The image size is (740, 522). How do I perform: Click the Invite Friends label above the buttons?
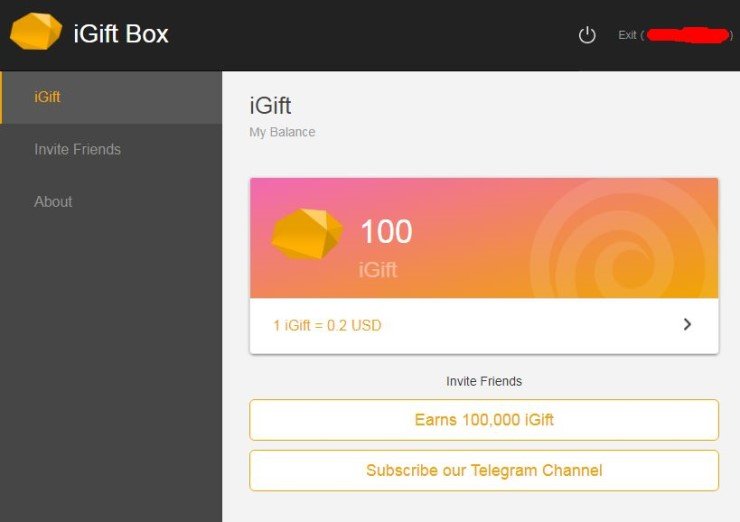(484, 381)
